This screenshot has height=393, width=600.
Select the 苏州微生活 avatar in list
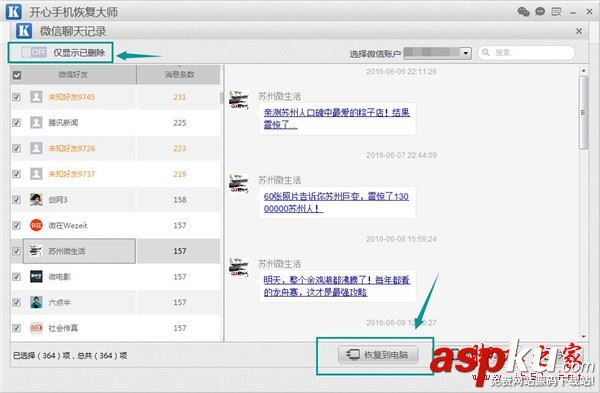[36, 251]
